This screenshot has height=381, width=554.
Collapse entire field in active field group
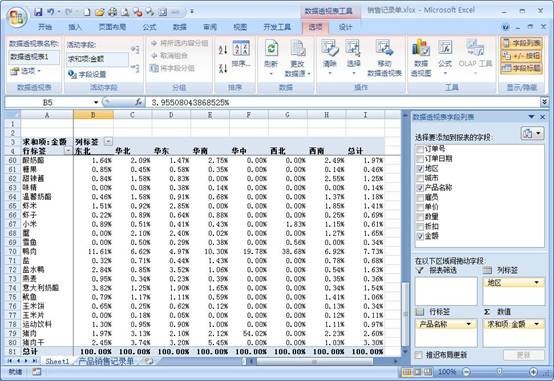(135, 68)
